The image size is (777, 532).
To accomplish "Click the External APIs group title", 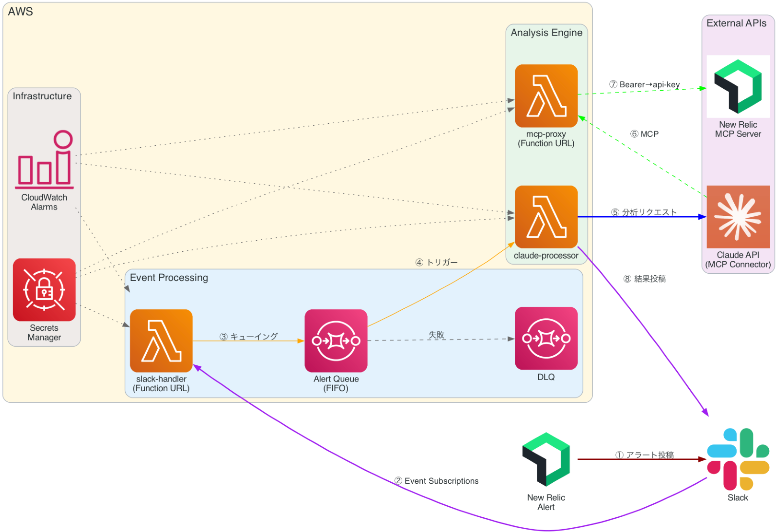I will pos(736,23).
